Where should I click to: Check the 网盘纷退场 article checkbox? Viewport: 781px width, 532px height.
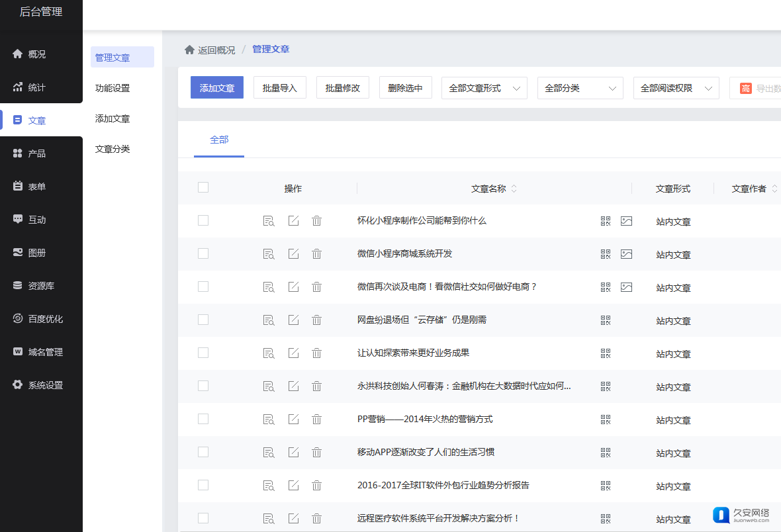[x=203, y=320]
